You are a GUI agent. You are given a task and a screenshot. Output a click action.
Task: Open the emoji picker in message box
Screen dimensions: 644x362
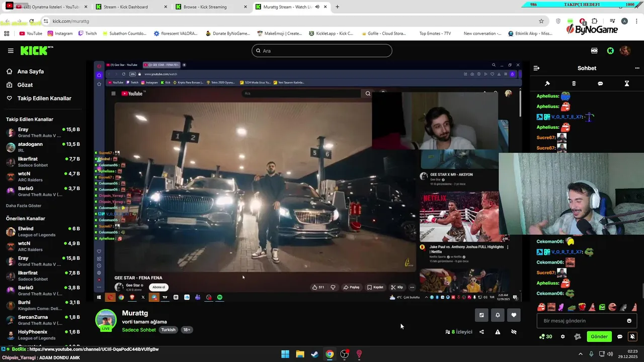pos(629,321)
